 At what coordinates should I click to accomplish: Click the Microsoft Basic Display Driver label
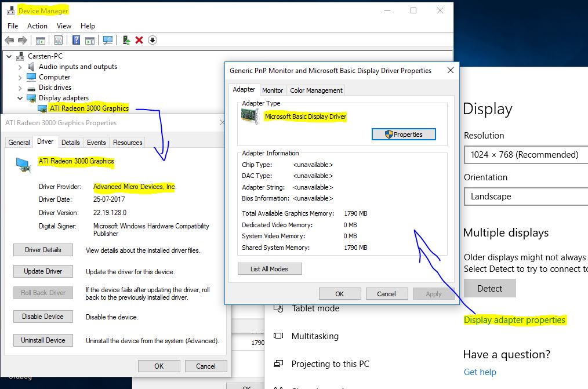[306, 117]
